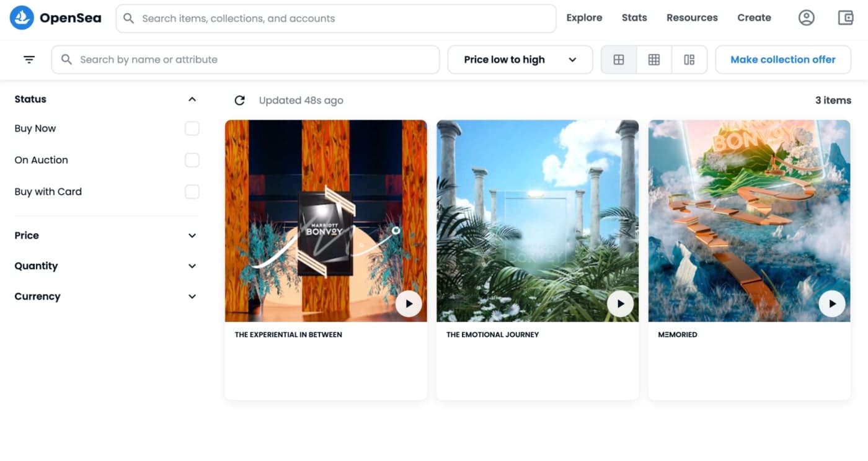Open the wallet icon

point(846,18)
